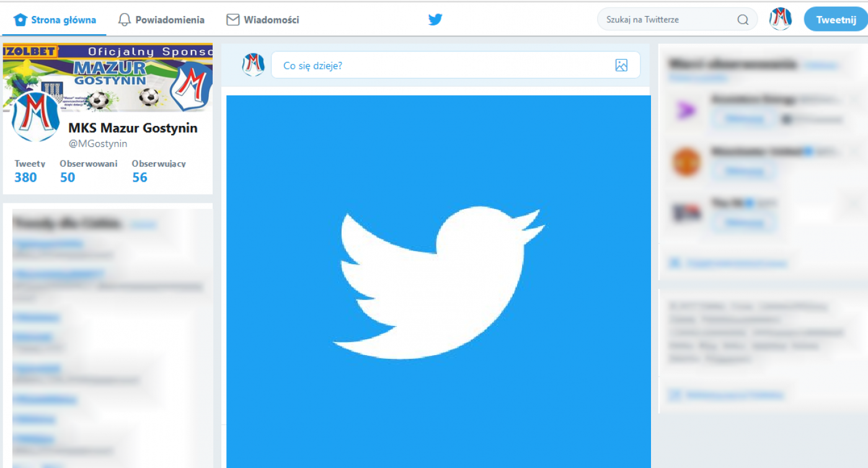Viewport: 868px width, 468px height.
Task: Click the Twitter bird logo in top bar
Action: point(435,20)
